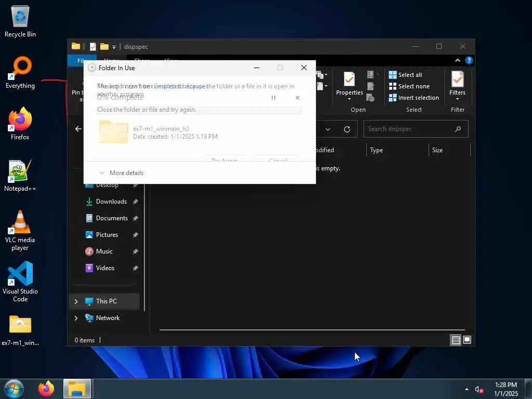The image size is (532, 399).
Task: Collapse the Explorer ribbon with the chevron
Action: [457, 60]
